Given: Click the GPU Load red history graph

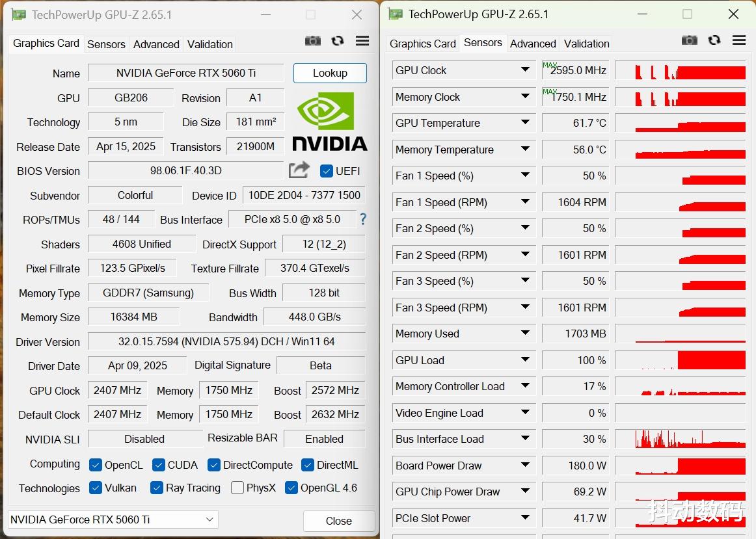Looking at the screenshot, I should point(681,360).
